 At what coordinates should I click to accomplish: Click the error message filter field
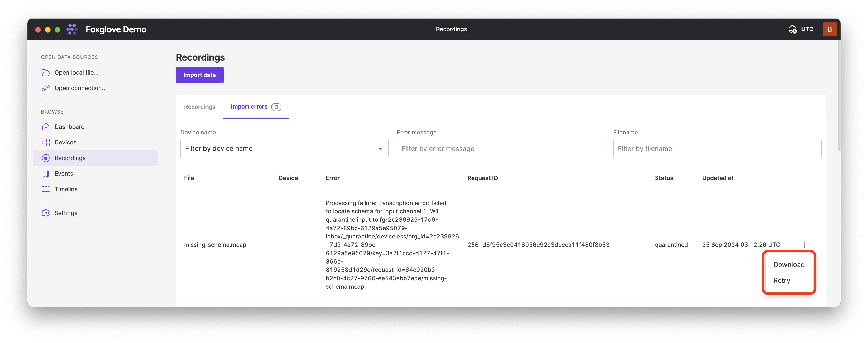click(x=501, y=148)
